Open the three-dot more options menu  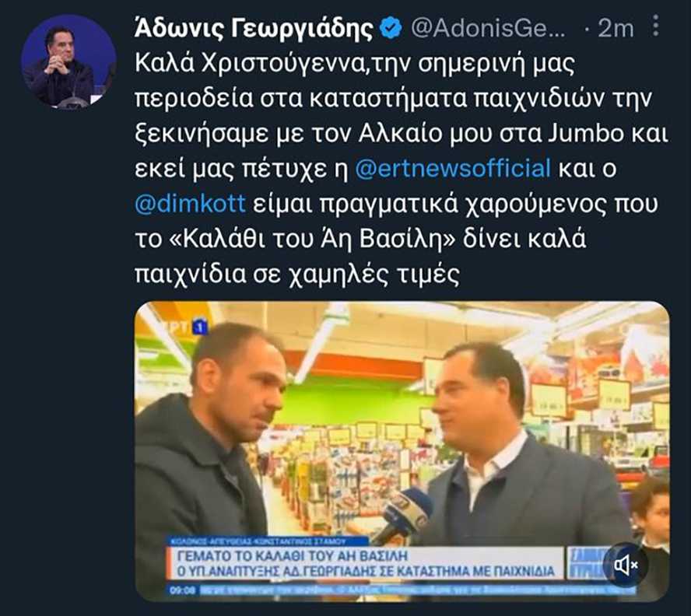656,25
